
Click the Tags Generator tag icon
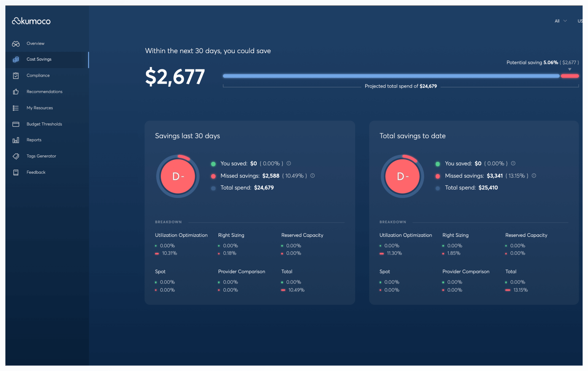point(16,156)
